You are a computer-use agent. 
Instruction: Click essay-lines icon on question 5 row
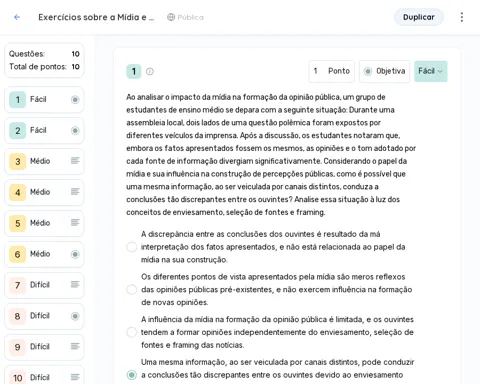click(75, 223)
